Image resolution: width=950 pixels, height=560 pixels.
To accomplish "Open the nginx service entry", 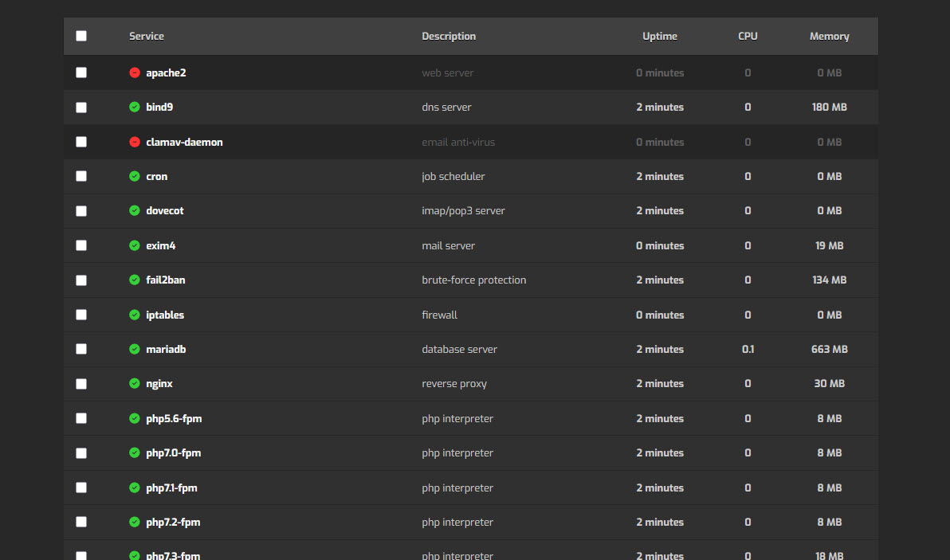I will tap(159, 384).
